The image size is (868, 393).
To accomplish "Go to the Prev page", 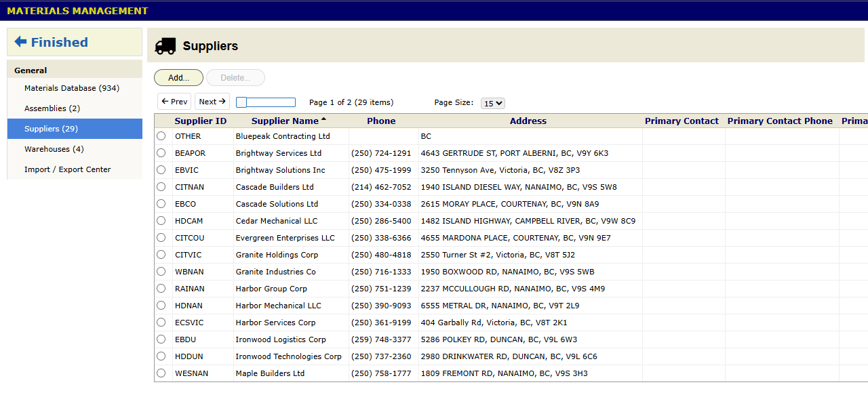I will 174,102.
